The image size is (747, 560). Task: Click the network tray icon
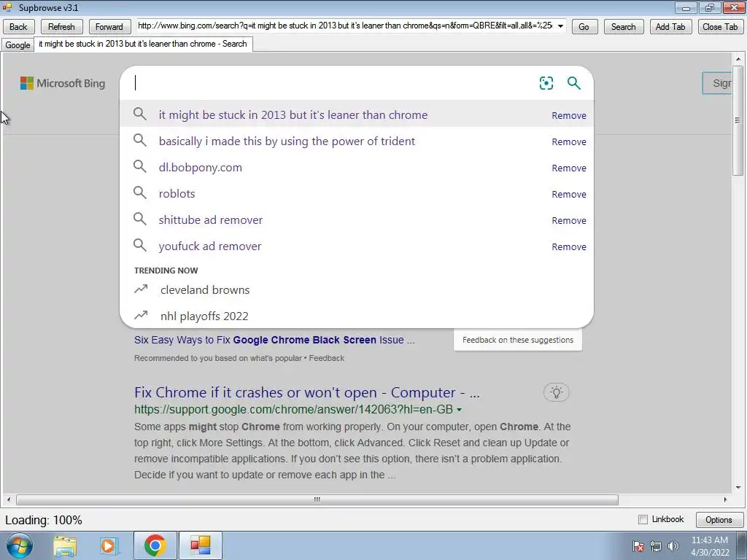656,546
